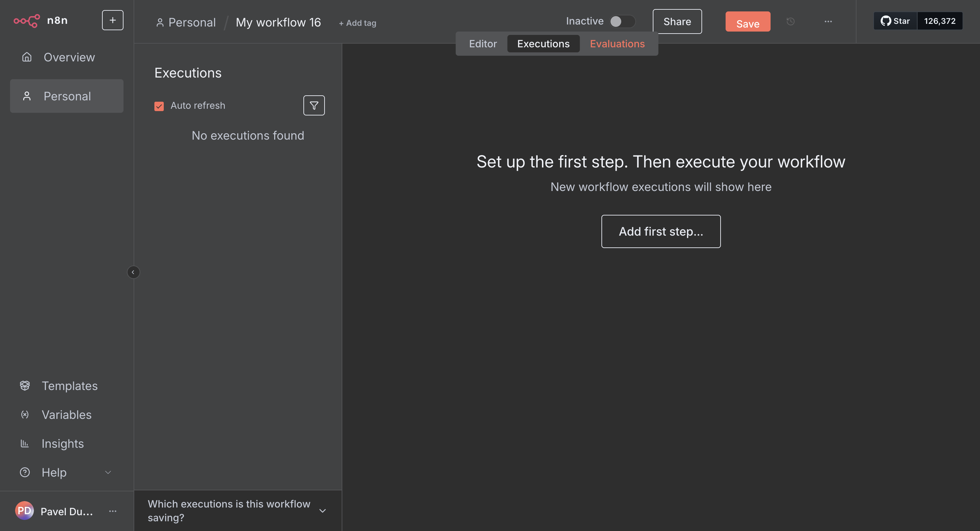Uncheck the Auto refresh checkbox
The height and width of the screenshot is (531, 980).
tap(159, 106)
